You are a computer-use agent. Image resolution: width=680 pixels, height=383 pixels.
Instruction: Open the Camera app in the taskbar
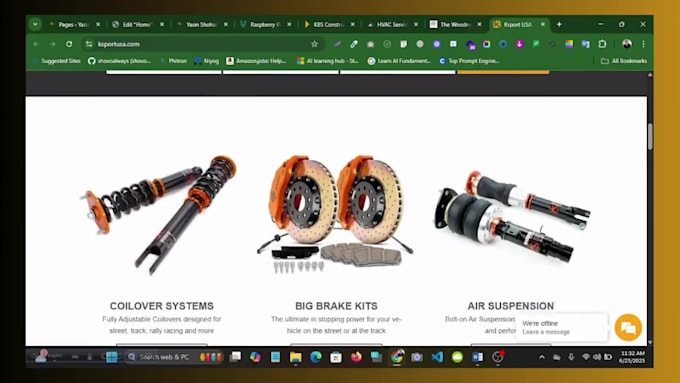tap(417, 357)
